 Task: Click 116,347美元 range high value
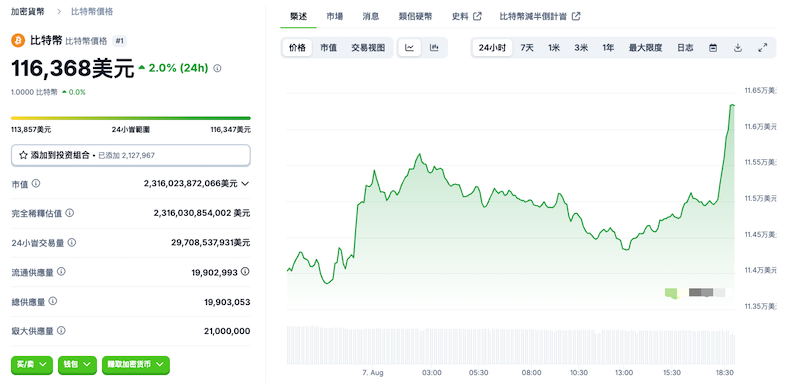click(231, 130)
